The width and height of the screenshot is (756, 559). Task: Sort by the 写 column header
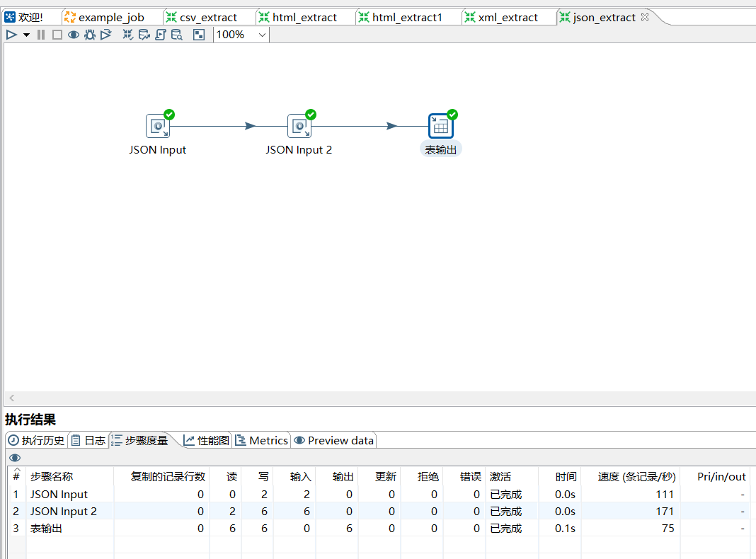click(258, 477)
